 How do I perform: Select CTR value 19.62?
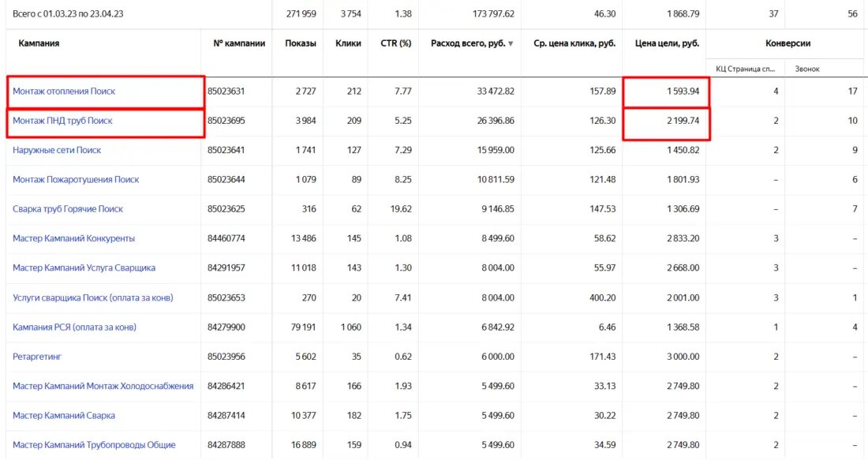(401, 208)
